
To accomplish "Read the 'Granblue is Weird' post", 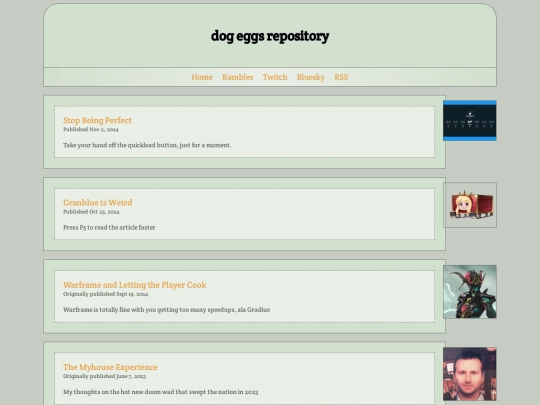I will coord(98,202).
